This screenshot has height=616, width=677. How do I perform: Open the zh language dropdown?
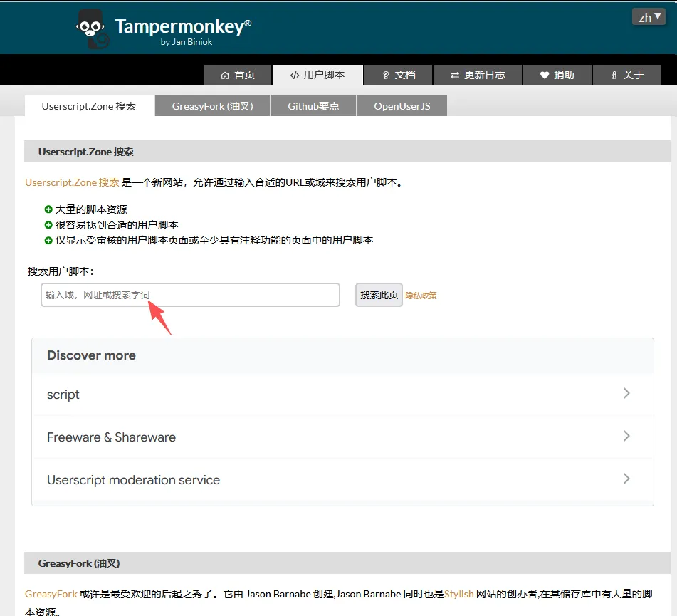click(649, 17)
